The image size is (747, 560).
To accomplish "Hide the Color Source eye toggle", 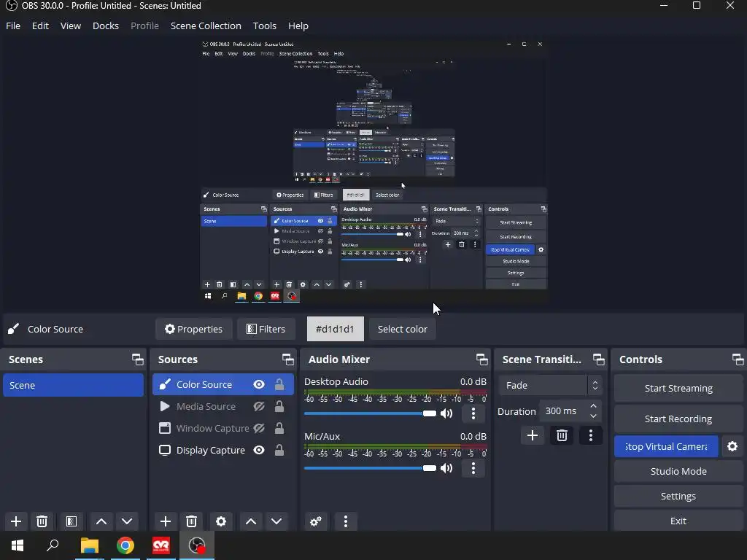I will [x=259, y=384].
